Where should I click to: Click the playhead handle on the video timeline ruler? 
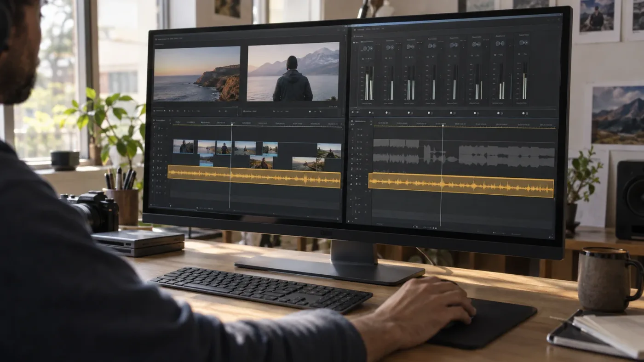pyautogui.click(x=232, y=124)
